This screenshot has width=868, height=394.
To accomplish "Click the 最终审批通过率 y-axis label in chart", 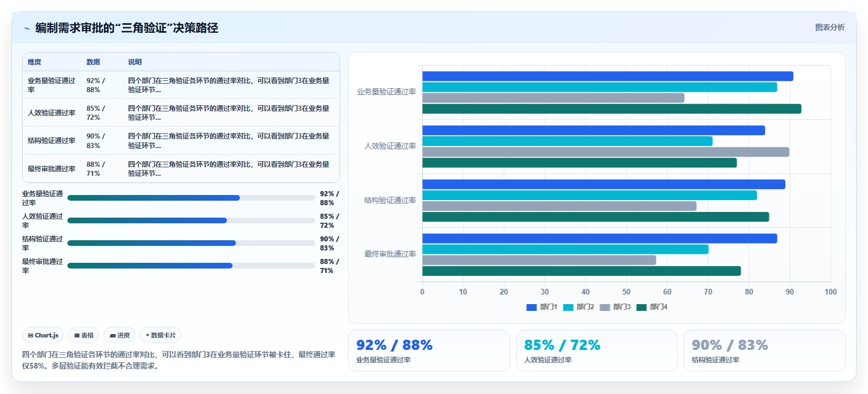I will pos(390,254).
